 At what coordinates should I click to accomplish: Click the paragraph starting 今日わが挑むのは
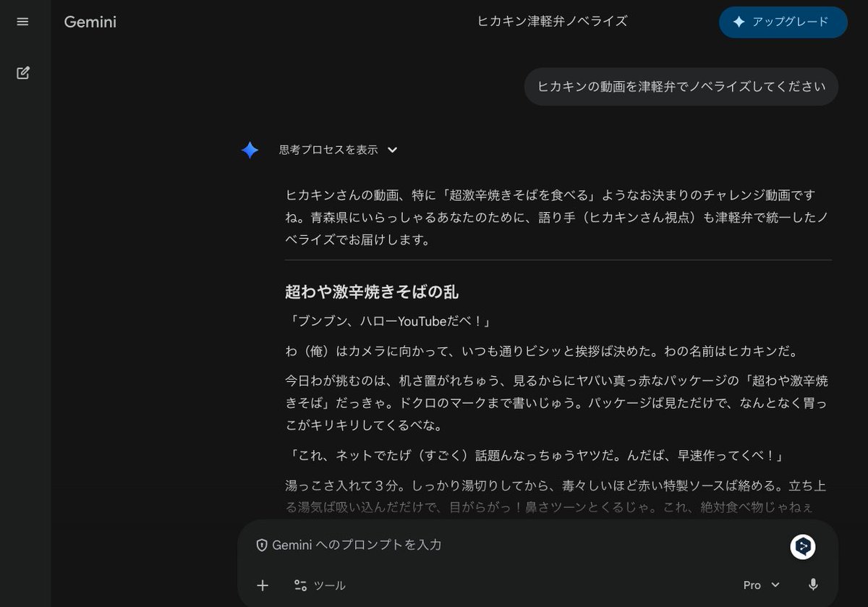click(556, 402)
